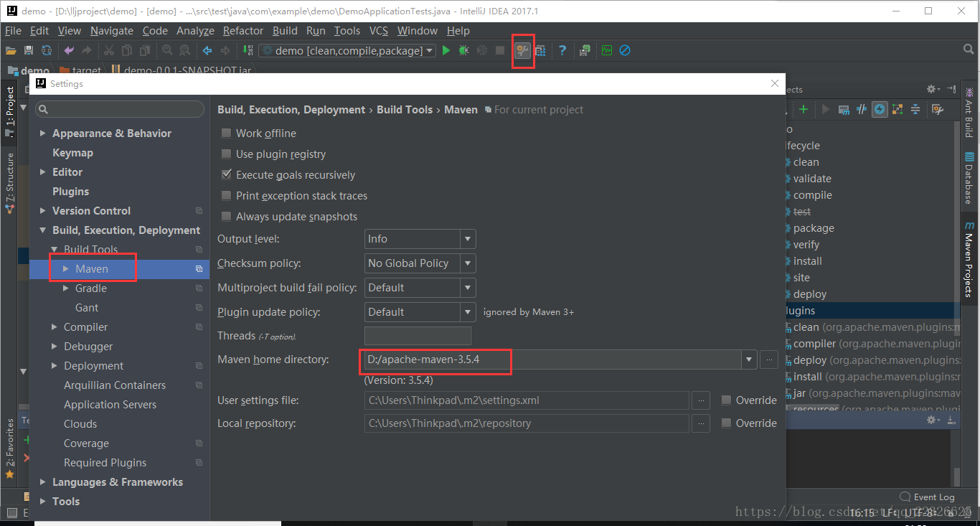980x526 pixels.
Task: Enable Print exception stack traces checkbox
Action: [227, 195]
